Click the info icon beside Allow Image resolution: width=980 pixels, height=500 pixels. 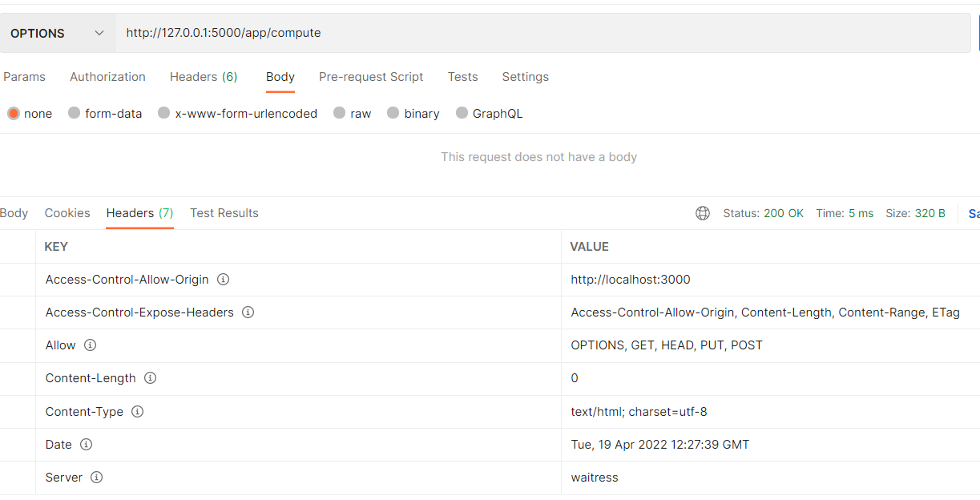point(90,345)
